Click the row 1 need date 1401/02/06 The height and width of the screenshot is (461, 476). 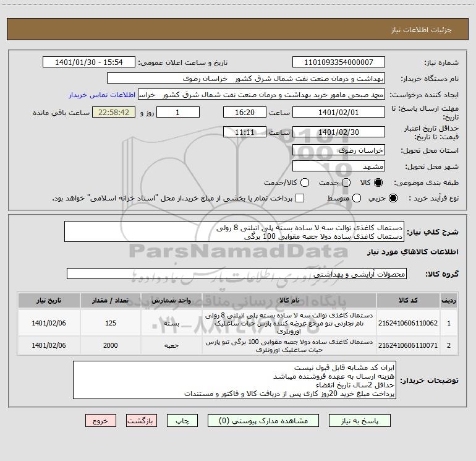click(x=49, y=323)
